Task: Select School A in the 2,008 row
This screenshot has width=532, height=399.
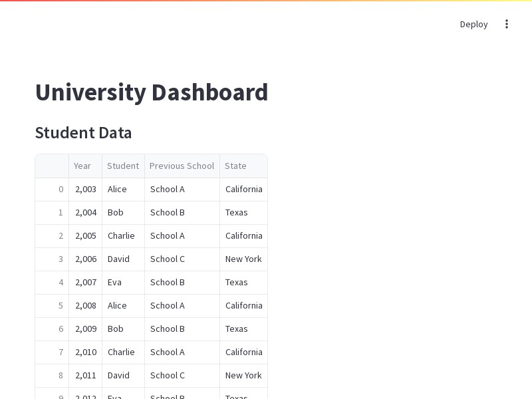Action: pyautogui.click(x=182, y=306)
